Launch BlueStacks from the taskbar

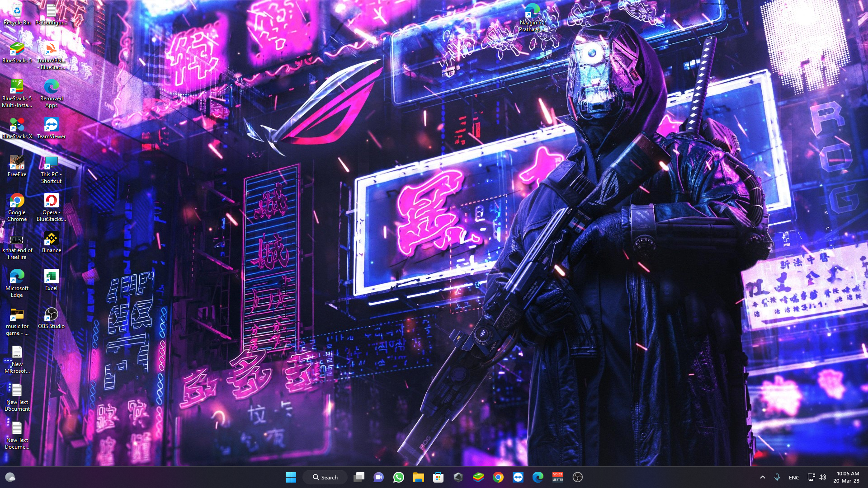click(478, 477)
